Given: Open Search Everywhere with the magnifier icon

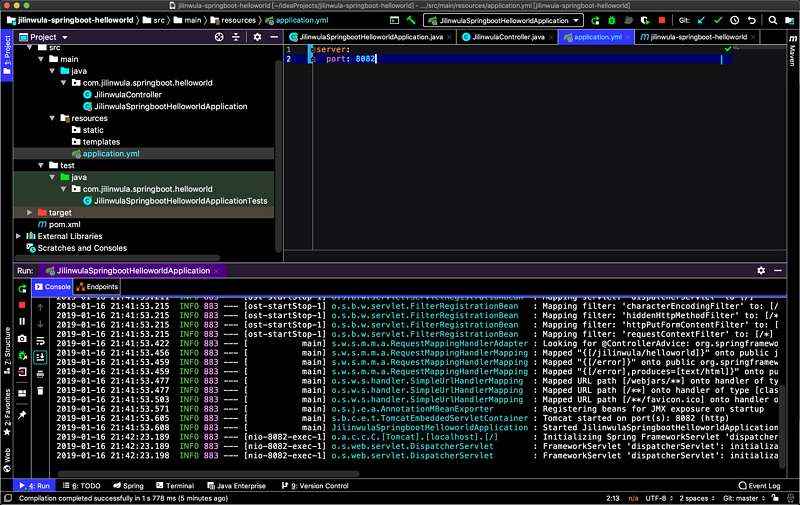Looking at the screenshot, I should [773, 20].
